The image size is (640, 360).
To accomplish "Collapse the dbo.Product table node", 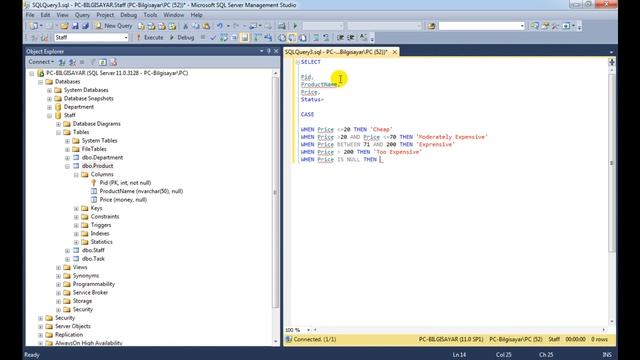I will (x=67, y=166).
